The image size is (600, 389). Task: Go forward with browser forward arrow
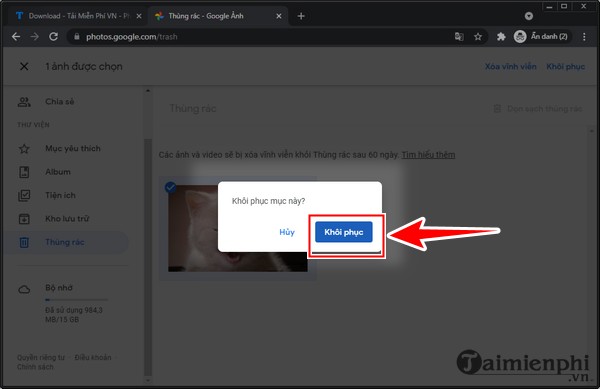click(x=34, y=37)
